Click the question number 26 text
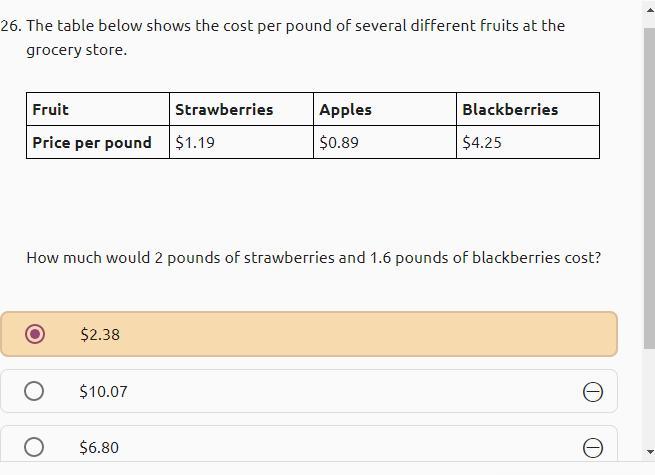 point(11,25)
